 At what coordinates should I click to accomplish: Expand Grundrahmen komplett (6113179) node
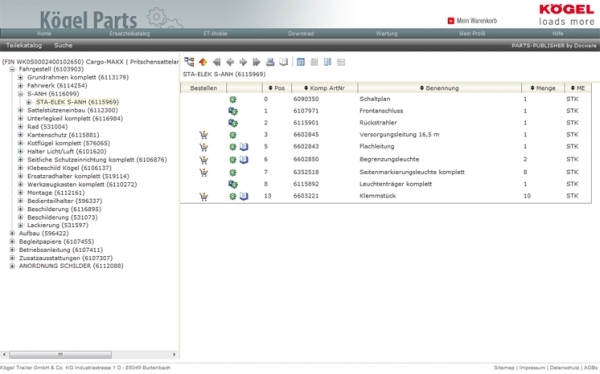tap(21, 77)
